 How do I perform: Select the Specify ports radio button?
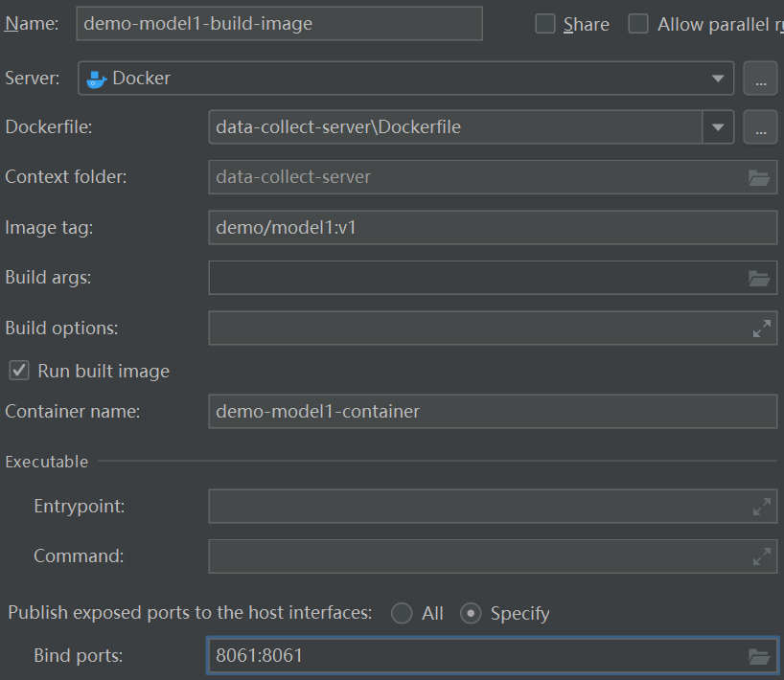coord(471,613)
